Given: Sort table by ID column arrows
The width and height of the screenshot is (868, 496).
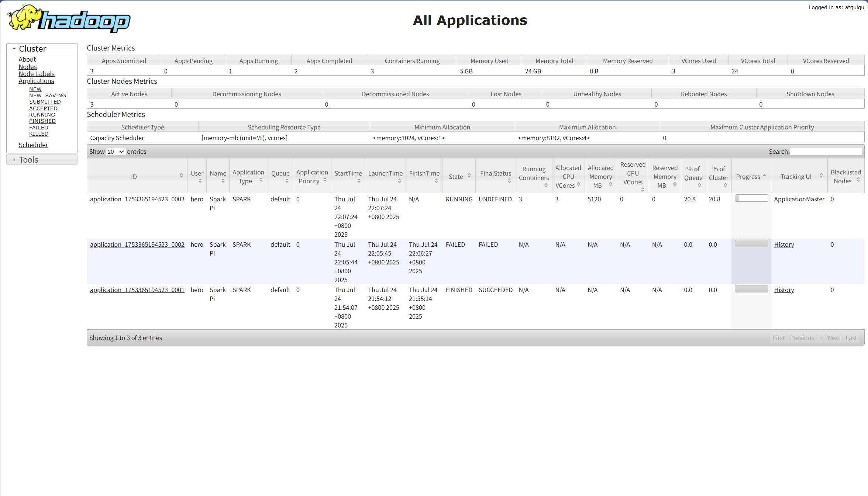Looking at the screenshot, I should click(x=181, y=176).
